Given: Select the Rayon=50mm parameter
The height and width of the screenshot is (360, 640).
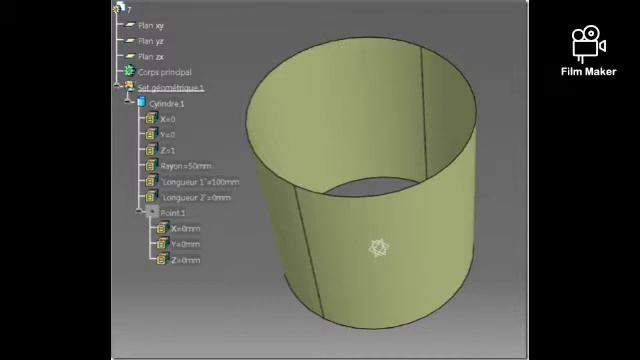Looking at the screenshot, I should pos(186,166).
